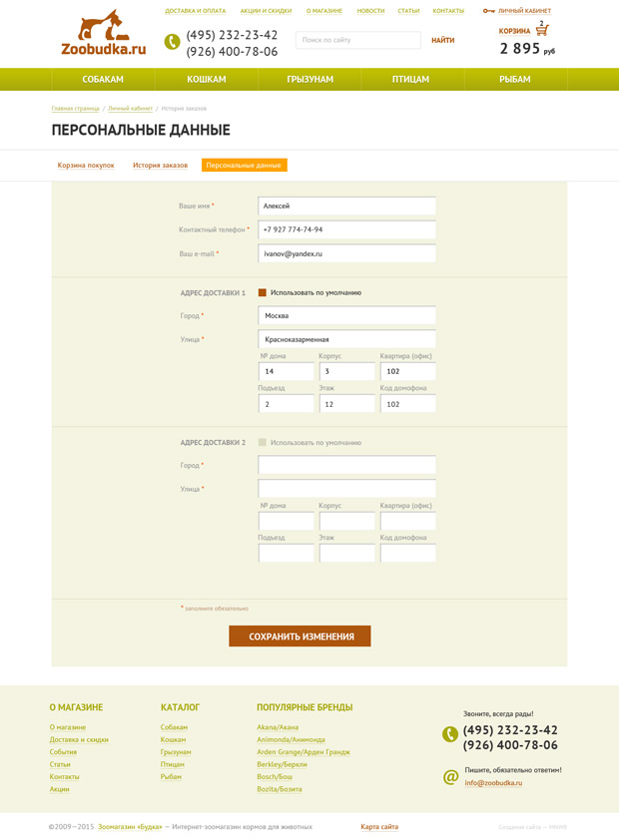Switch to История заказов tab
619x840 pixels.
tap(160, 166)
